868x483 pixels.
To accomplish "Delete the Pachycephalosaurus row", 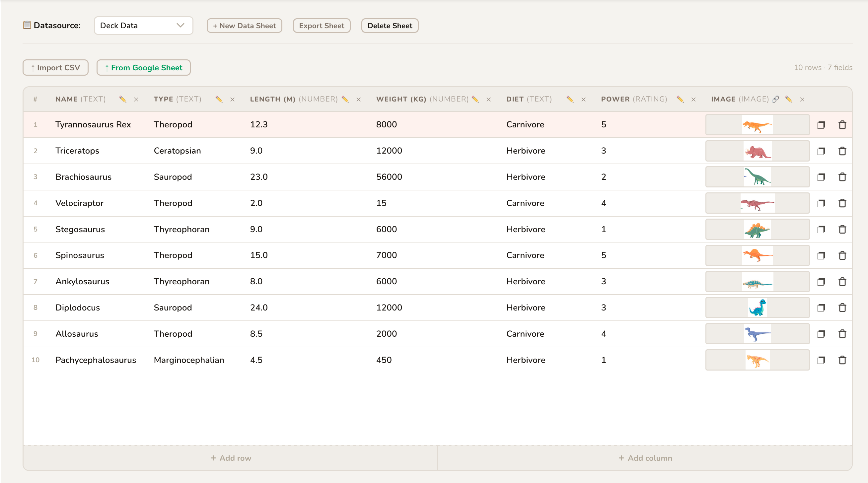I will [842, 360].
